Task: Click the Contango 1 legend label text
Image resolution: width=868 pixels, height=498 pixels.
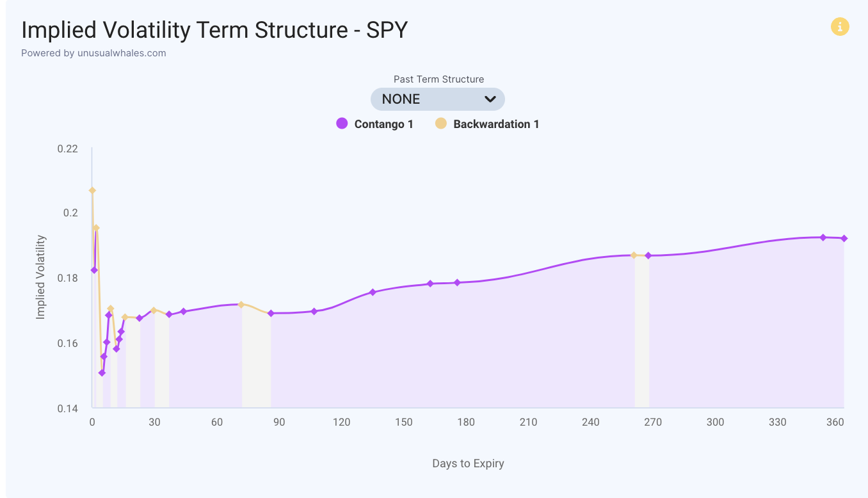Action: point(383,123)
